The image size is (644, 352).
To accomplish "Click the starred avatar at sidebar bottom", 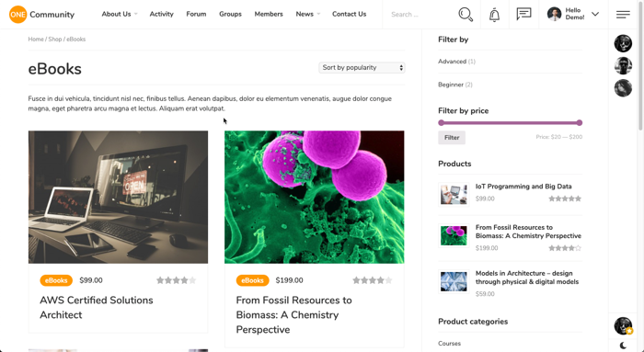I will tap(623, 325).
